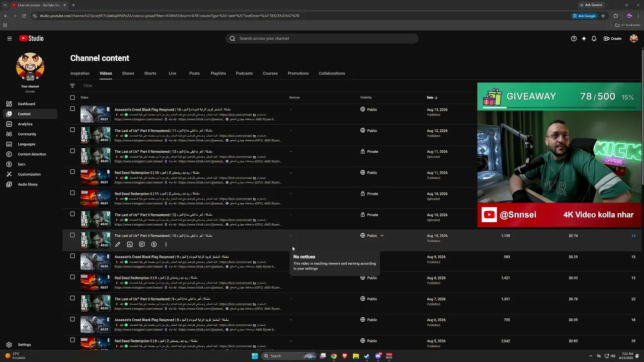This screenshot has height=362, width=644.
Task: Open the Chrome three-dot menu
Action: tap(638, 16)
